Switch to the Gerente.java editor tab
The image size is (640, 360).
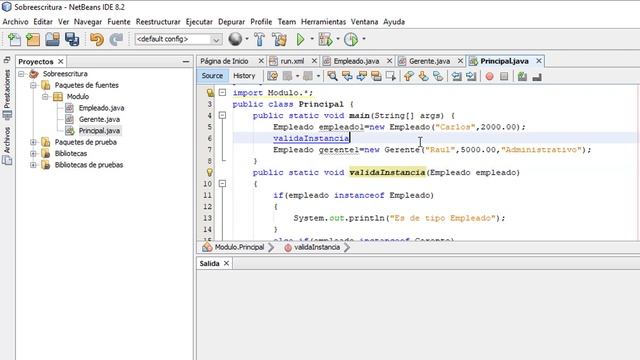429,61
